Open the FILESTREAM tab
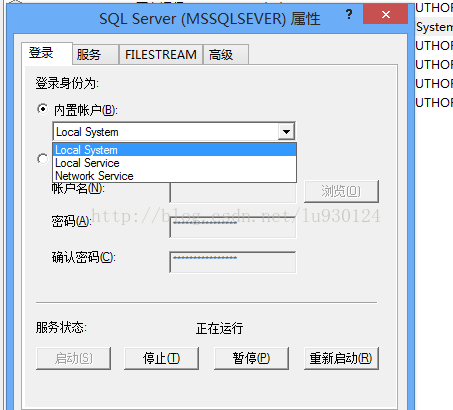453x410 pixels. click(161, 54)
